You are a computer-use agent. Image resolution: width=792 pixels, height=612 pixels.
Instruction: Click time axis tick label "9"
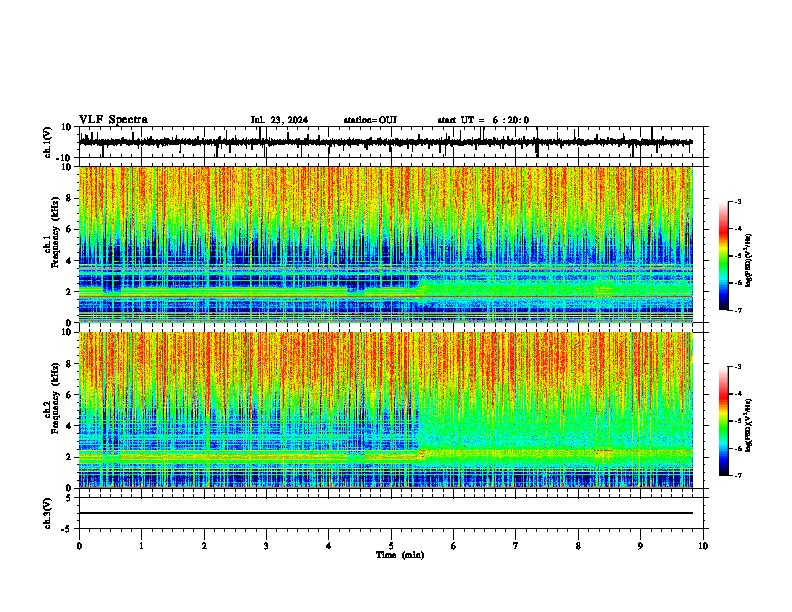tap(640, 546)
